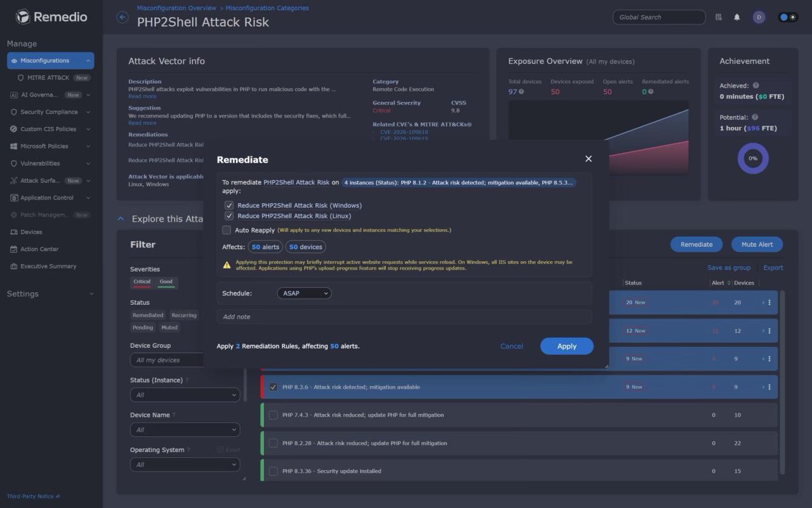Screen dimensions: 812x508
Task: Click the Mute Alert button
Action: tap(757, 244)
